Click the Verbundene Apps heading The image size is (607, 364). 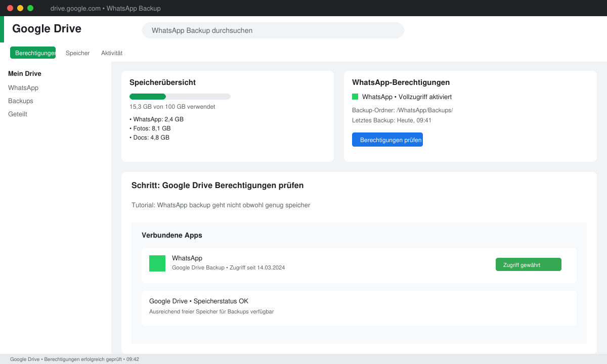(x=172, y=235)
